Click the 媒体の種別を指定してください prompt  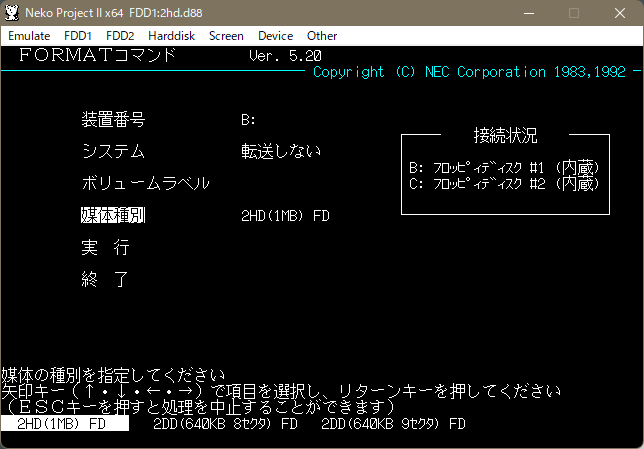pos(113,374)
